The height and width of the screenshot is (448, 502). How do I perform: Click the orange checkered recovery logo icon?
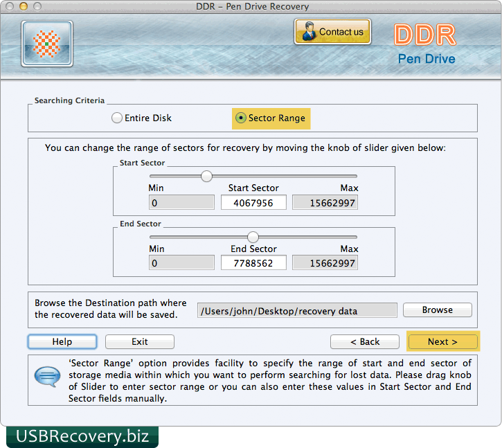pos(47,44)
